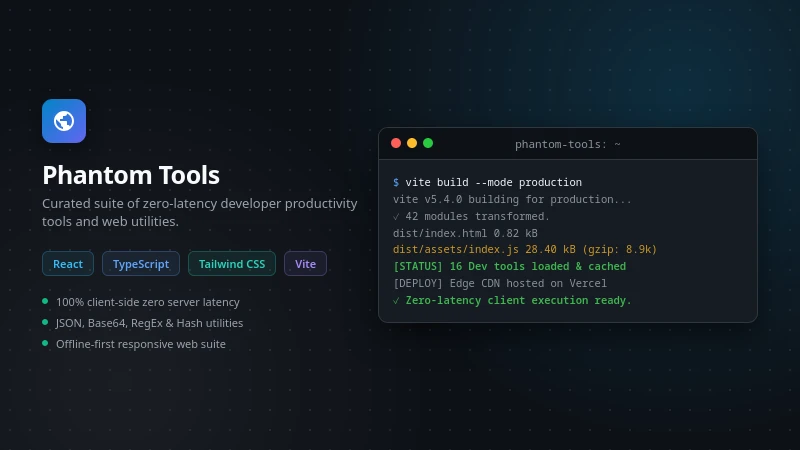Click the Phantom Tools heading
This screenshot has height=450, width=800.
point(131,175)
